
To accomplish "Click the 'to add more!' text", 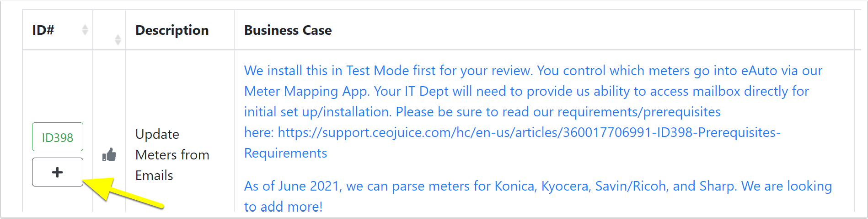I will (x=284, y=207).
